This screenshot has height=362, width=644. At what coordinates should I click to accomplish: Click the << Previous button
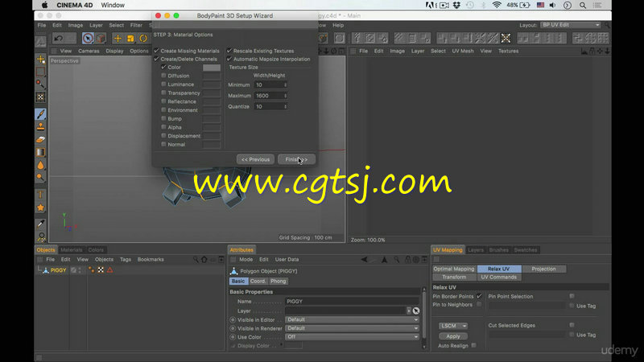coord(255,159)
